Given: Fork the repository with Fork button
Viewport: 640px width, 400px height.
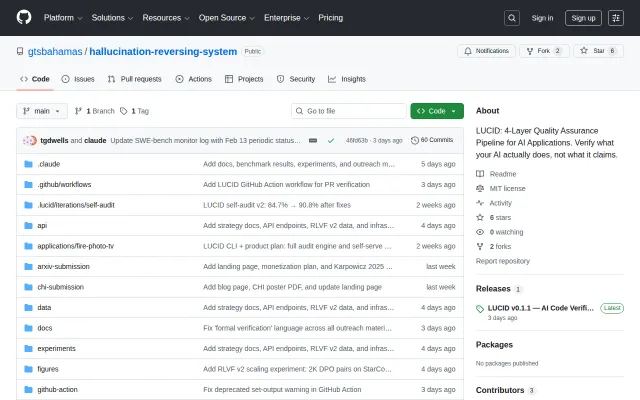Looking at the screenshot, I should click(x=544, y=51).
